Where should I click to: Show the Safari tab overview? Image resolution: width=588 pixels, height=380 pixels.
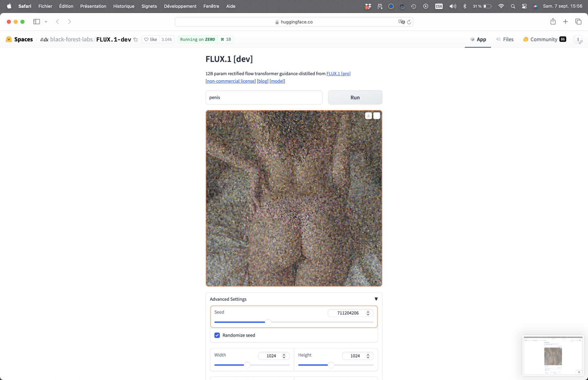[x=578, y=22]
